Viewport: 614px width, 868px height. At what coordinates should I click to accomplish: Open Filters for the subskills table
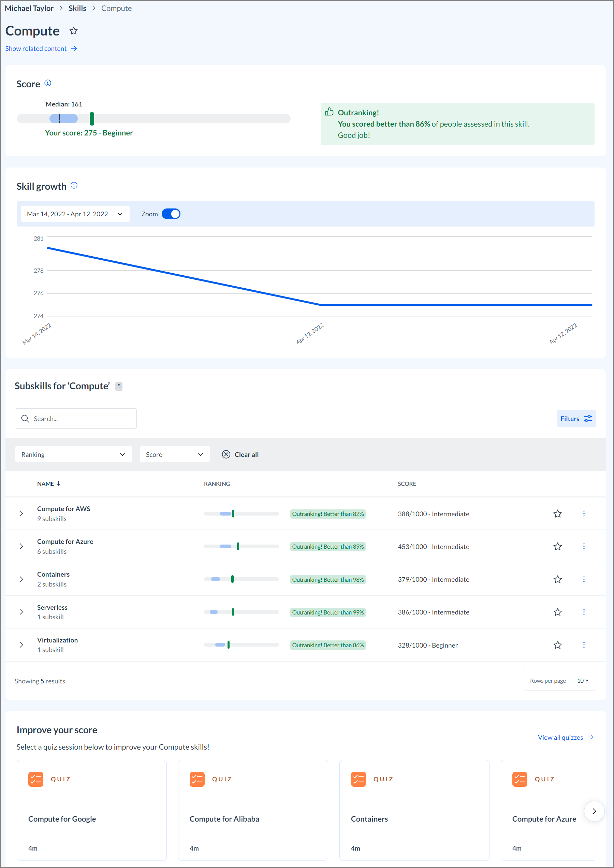coord(576,418)
